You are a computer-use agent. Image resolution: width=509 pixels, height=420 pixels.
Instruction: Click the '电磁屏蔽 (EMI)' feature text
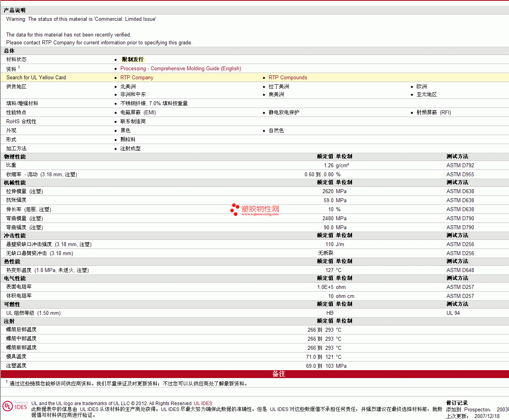pos(138,112)
